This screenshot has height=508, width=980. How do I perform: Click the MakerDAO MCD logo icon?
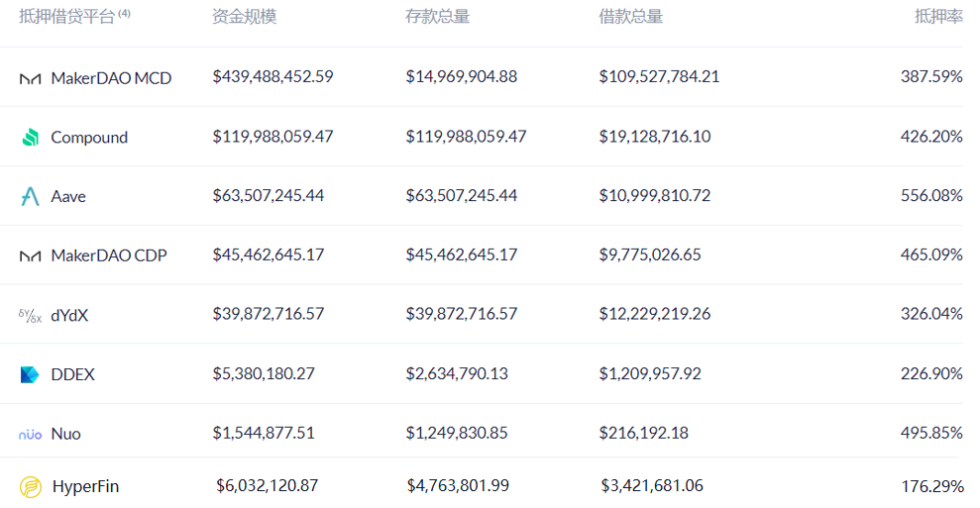click(30, 79)
